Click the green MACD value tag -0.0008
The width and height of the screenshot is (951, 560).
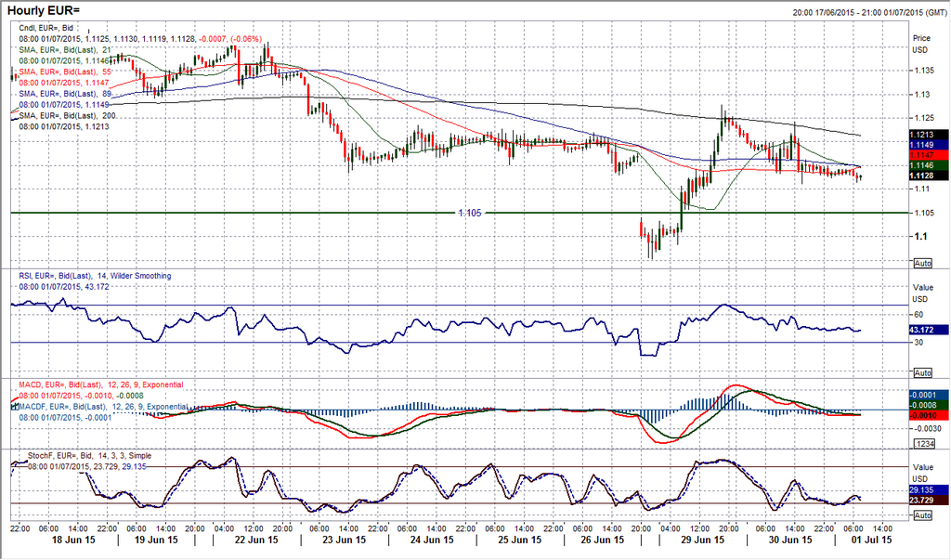[928, 405]
